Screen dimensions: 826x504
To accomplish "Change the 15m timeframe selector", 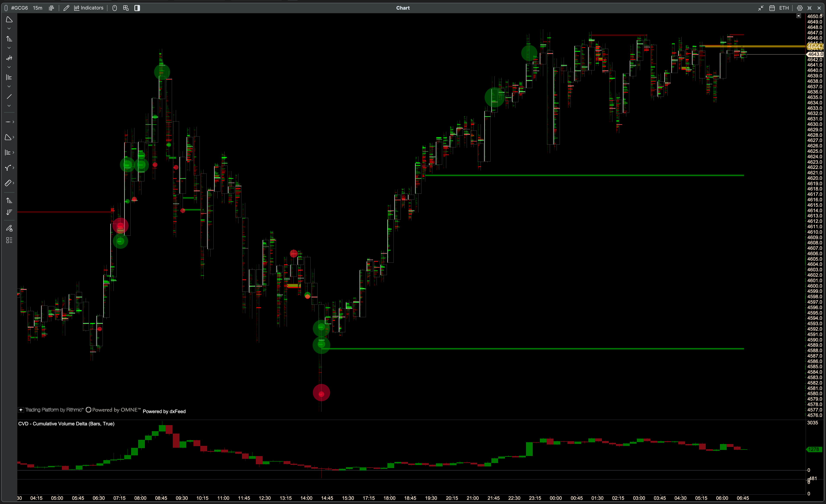I will (x=38, y=8).
